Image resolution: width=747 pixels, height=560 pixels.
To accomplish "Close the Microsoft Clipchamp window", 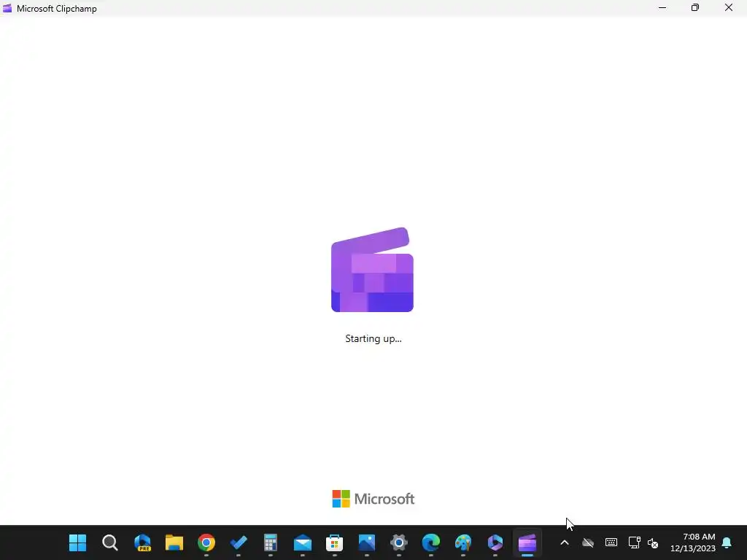I will pyautogui.click(x=729, y=7).
